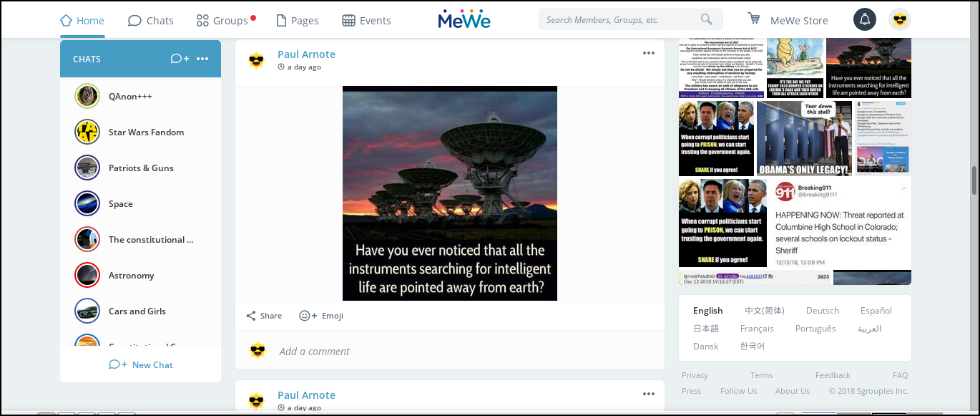Open Press footer link

[x=692, y=391]
